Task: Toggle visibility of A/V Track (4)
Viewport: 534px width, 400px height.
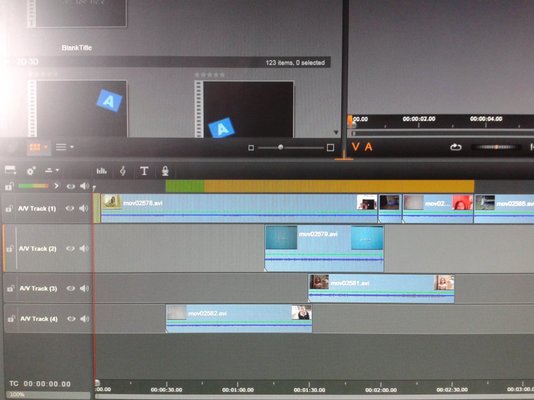Action: [71, 319]
